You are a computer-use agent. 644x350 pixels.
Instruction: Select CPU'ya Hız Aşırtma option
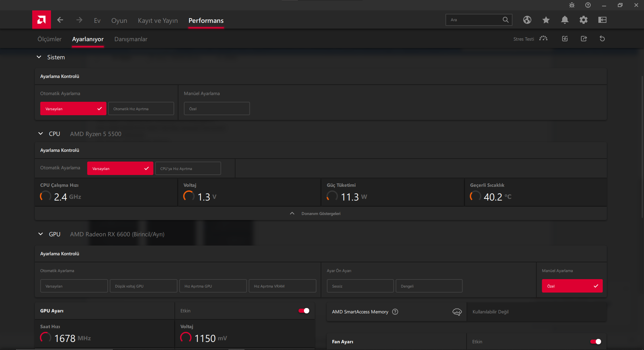[188, 168]
